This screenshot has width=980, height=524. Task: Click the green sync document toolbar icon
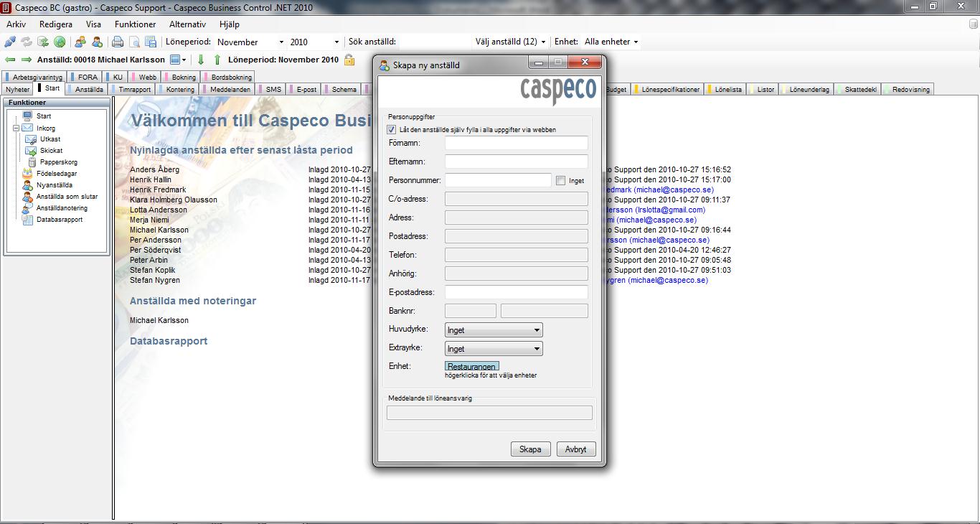pos(43,42)
